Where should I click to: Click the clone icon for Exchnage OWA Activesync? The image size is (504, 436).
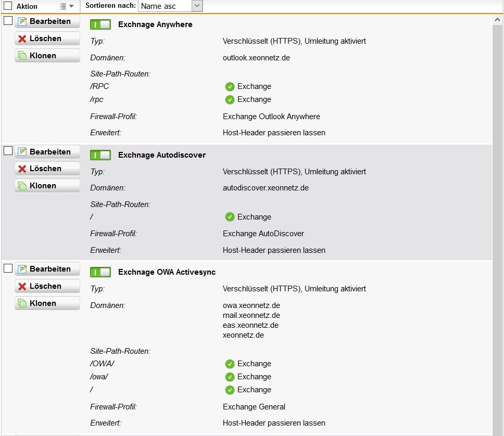pyautogui.click(x=22, y=303)
